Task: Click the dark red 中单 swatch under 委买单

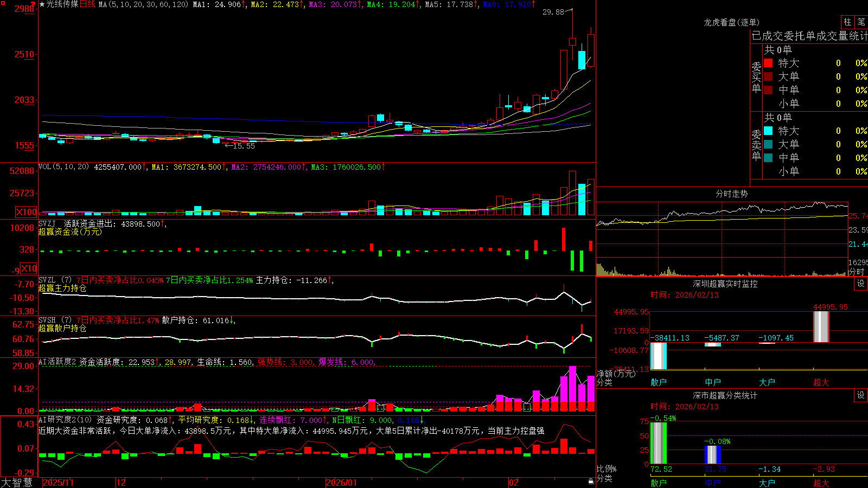Action: point(768,90)
